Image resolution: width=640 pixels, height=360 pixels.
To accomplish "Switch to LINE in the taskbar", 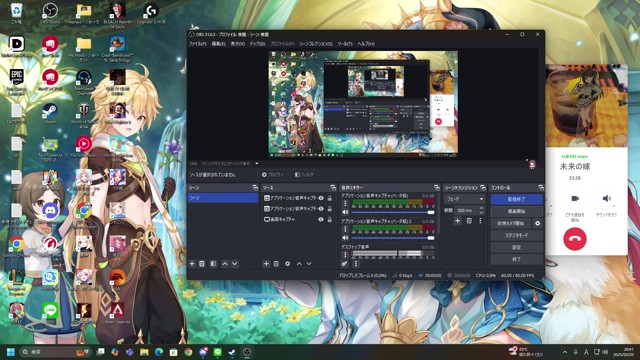I will 218,352.
